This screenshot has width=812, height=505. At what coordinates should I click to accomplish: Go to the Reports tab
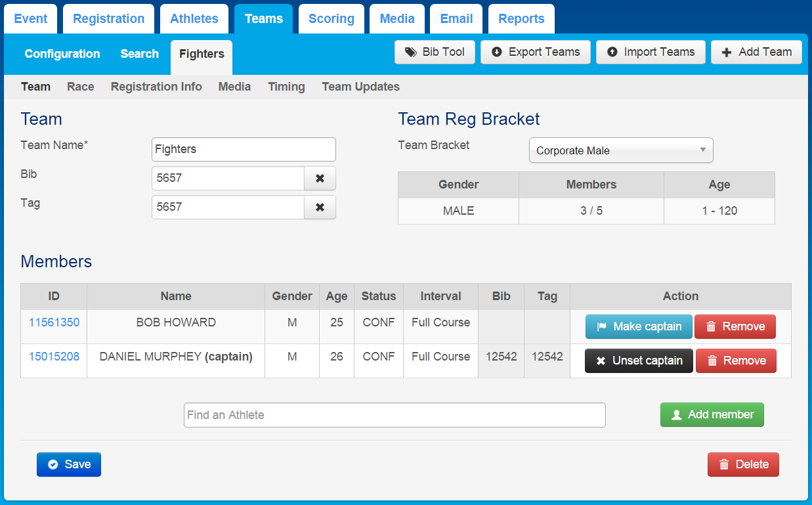[521, 18]
